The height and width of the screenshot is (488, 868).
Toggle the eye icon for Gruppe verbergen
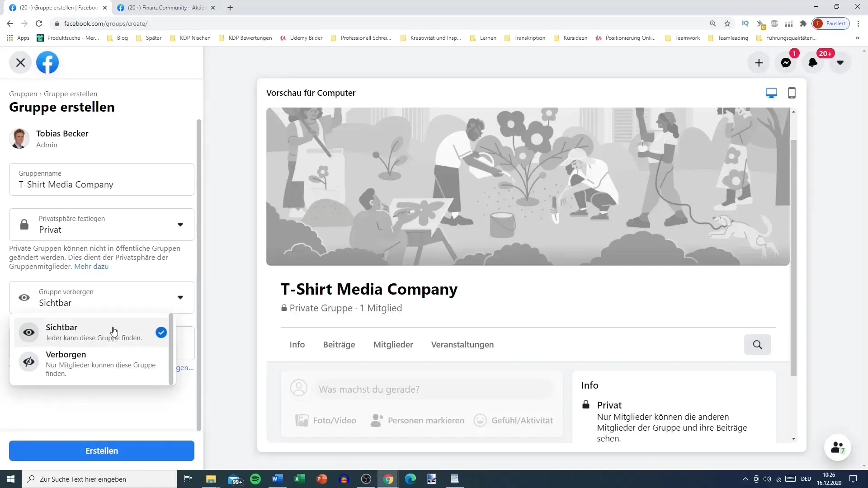pos(24,297)
